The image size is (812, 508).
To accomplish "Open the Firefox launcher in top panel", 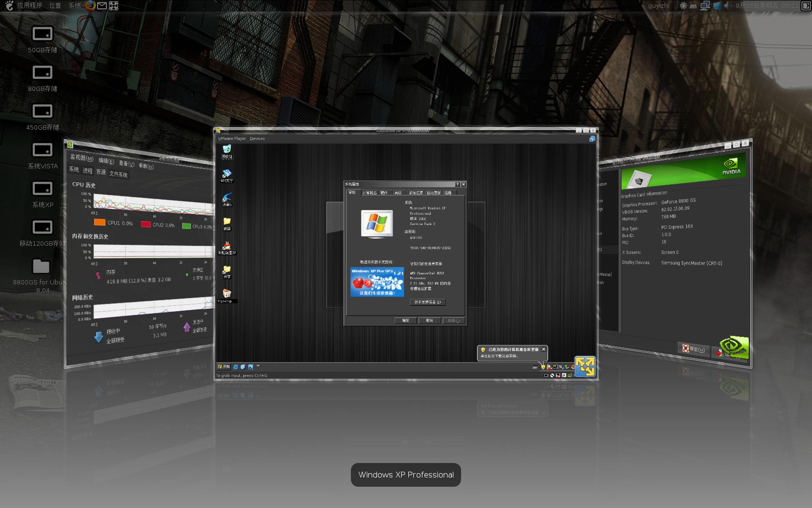I will click(x=90, y=5).
